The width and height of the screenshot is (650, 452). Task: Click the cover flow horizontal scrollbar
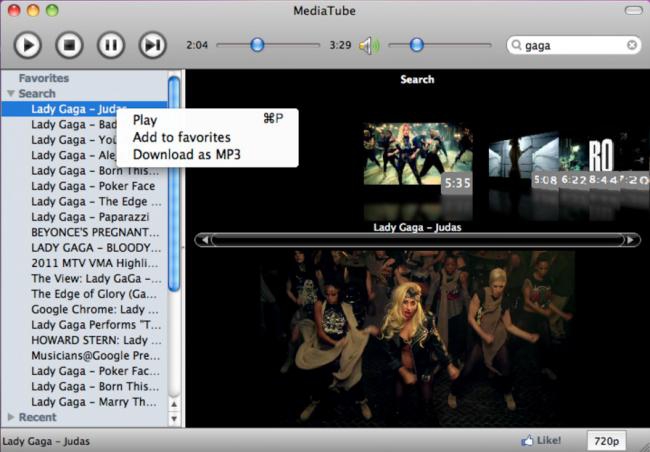tap(417, 240)
